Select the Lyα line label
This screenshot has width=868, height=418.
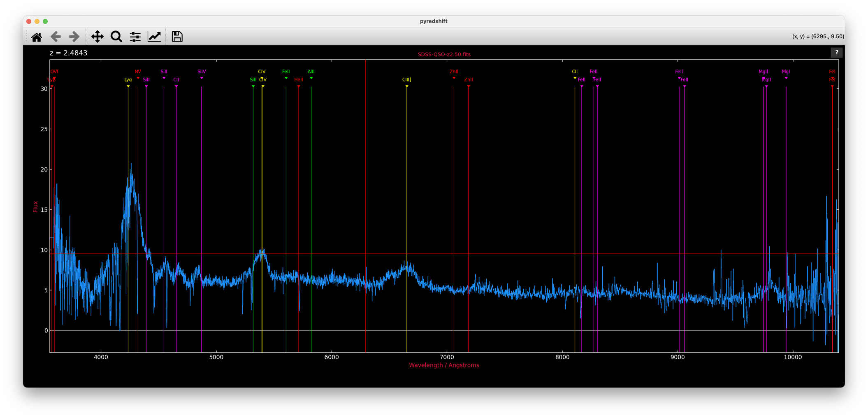(x=128, y=80)
